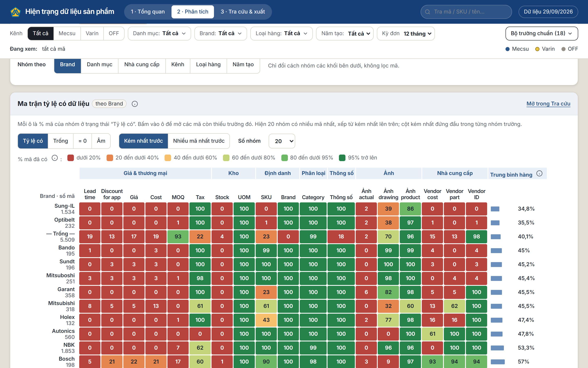Sort by Nhiều mã nhất trước
This screenshot has width=588, height=368.
tap(199, 141)
